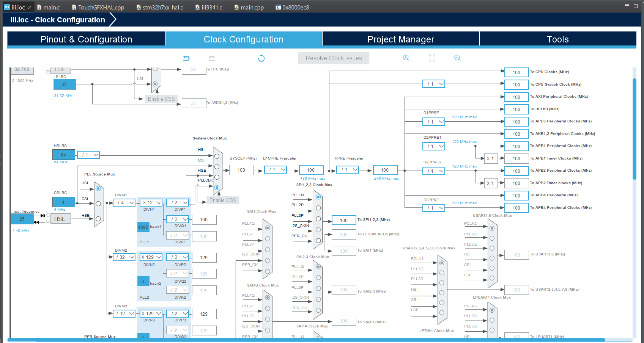Open the HPRE Prescaler dropdown
The height and width of the screenshot is (343, 644).
coord(347,170)
